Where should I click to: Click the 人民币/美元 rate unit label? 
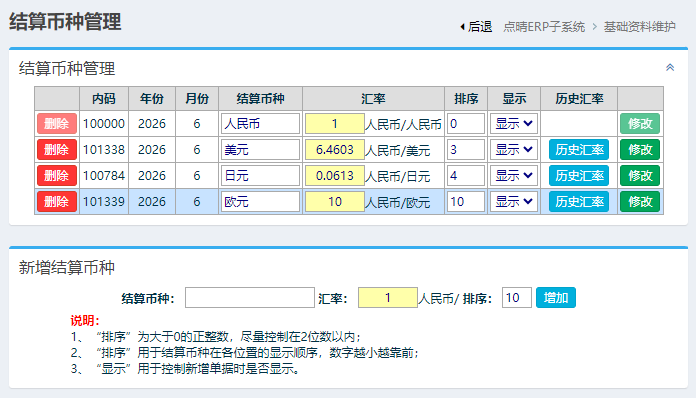click(398, 150)
